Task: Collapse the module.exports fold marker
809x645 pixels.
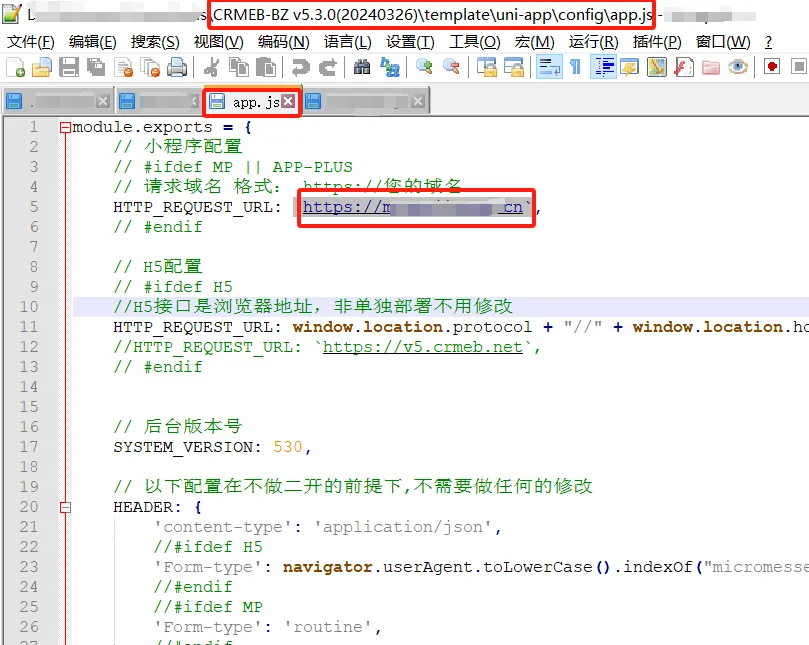Action: point(65,127)
